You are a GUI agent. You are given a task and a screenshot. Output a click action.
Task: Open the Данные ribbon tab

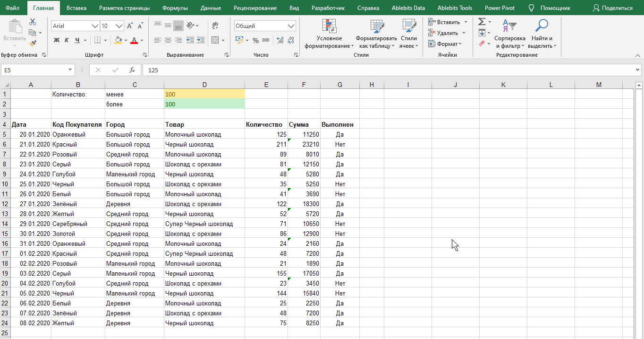pos(211,8)
